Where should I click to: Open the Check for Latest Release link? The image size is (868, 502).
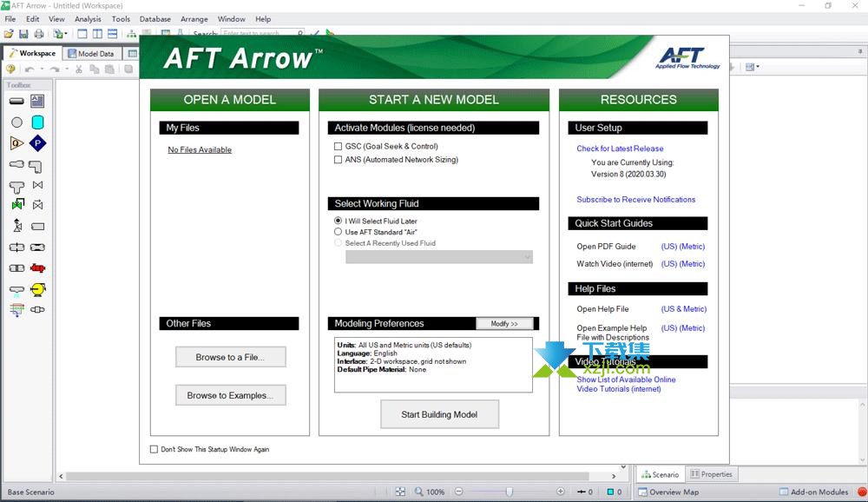point(620,149)
